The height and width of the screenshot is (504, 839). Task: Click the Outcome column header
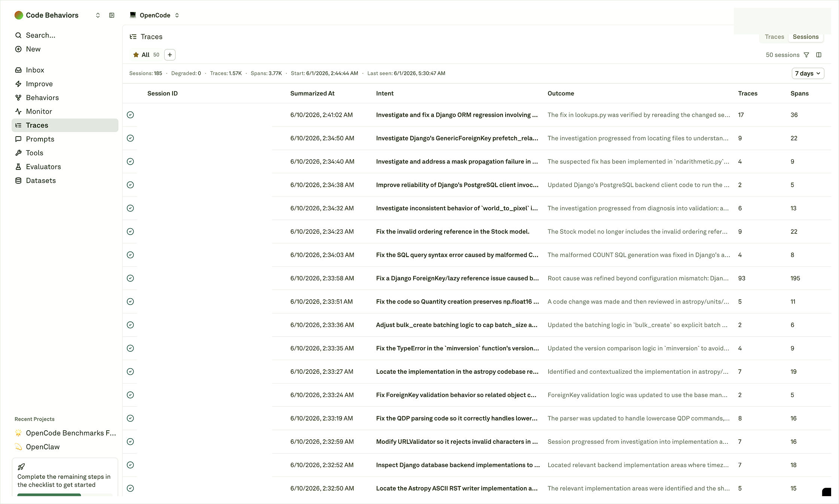[561, 94]
